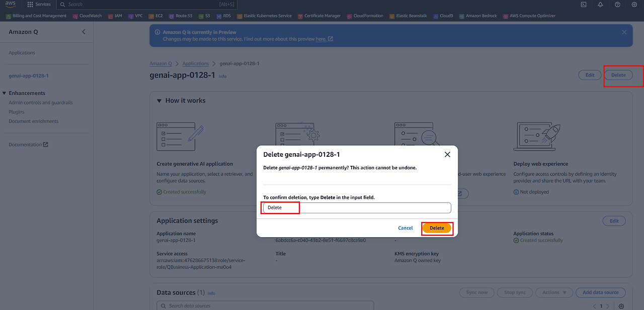Confirm with the orange Delete button

(x=437, y=228)
